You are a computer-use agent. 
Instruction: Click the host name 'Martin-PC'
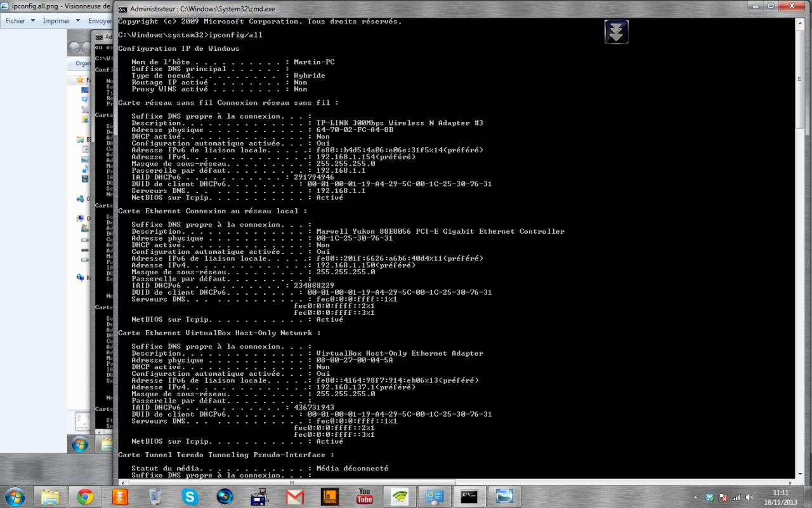pos(314,62)
